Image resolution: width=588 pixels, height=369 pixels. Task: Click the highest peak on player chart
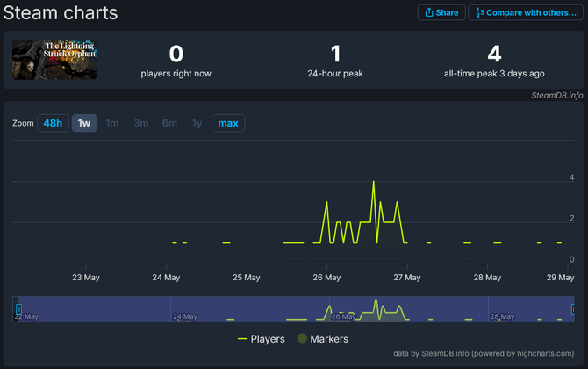coord(374,182)
